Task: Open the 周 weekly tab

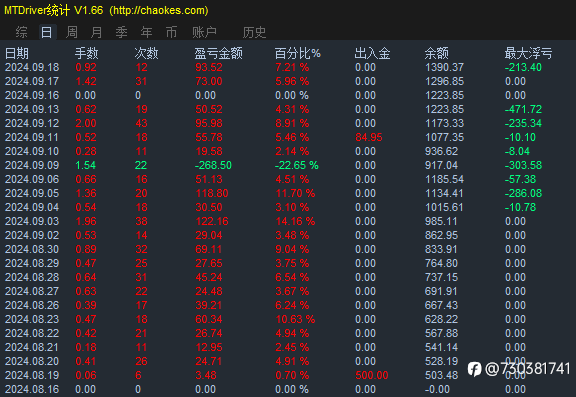Action: pos(72,32)
